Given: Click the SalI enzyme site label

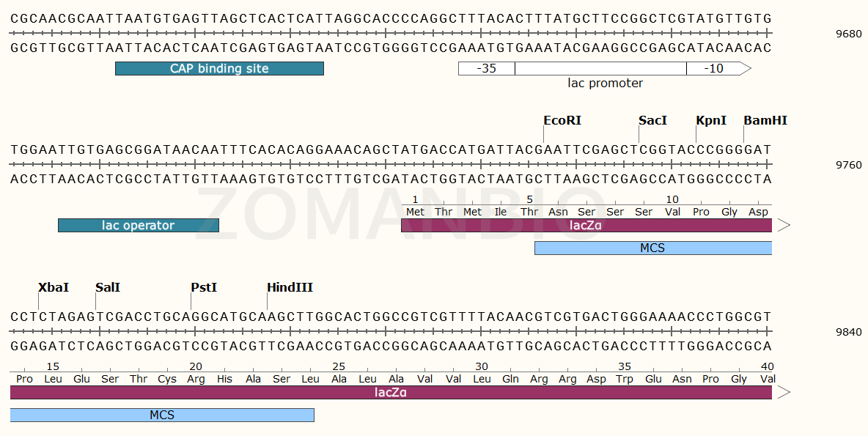Looking at the screenshot, I should click(x=108, y=287).
